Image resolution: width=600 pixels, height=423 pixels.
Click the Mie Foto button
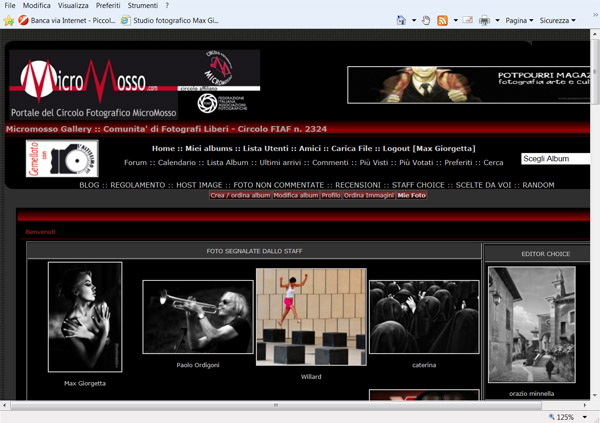(411, 195)
